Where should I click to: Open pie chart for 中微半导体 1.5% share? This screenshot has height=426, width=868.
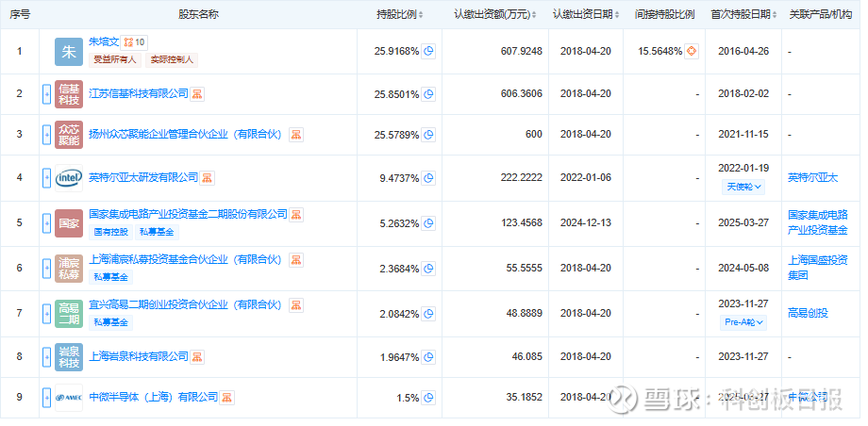(x=428, y=397)
